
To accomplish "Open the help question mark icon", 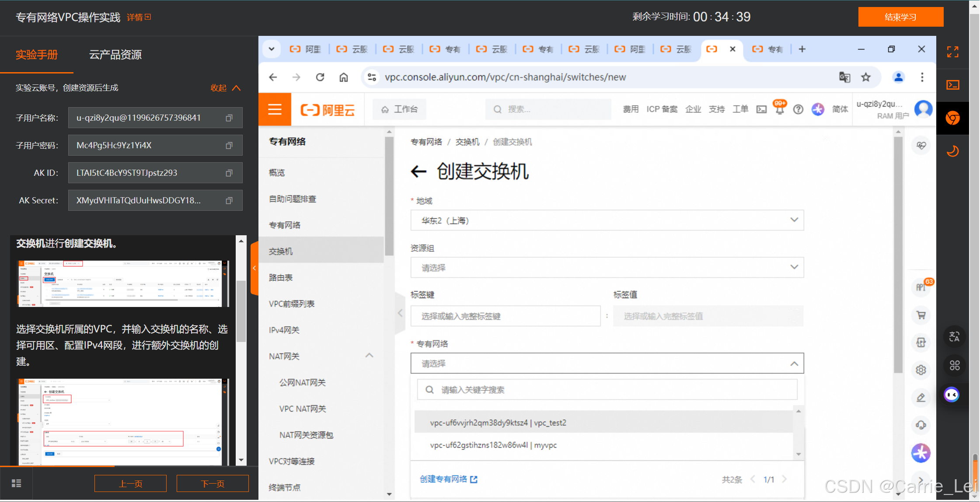I will click(x=798, y=109).
